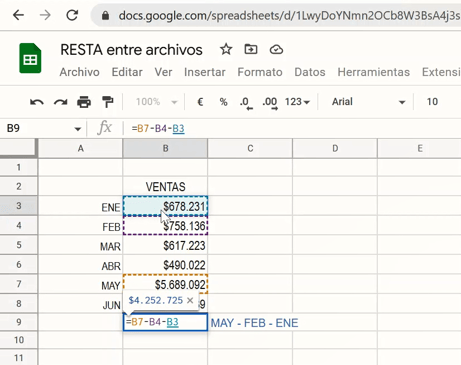
Task: Click the browser forward arrow
Action: 45,15
